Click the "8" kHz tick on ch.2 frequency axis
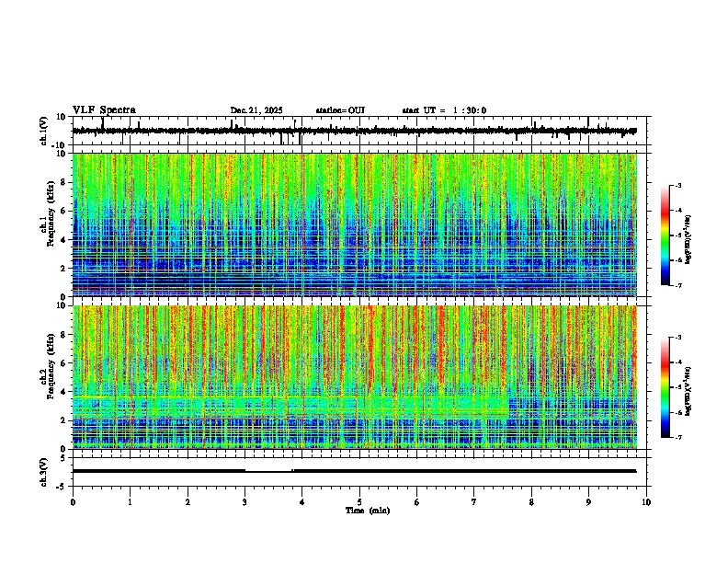Screen dimensions: 728x563 (63, 335)
